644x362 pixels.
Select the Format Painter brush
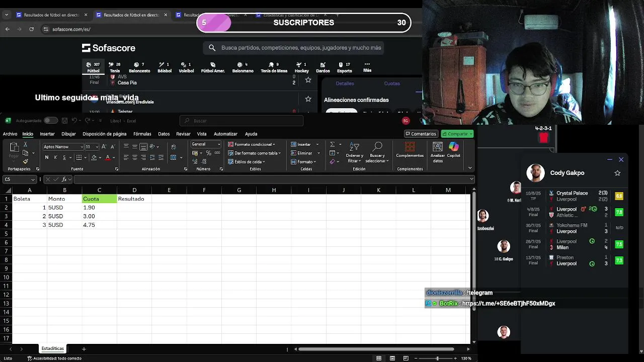tap(26, 161)
